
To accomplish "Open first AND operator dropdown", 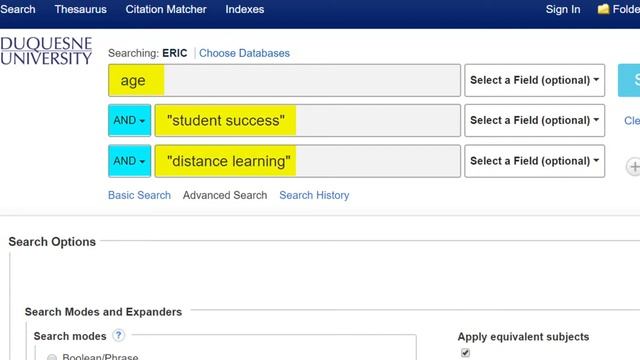I will (130, 120).
